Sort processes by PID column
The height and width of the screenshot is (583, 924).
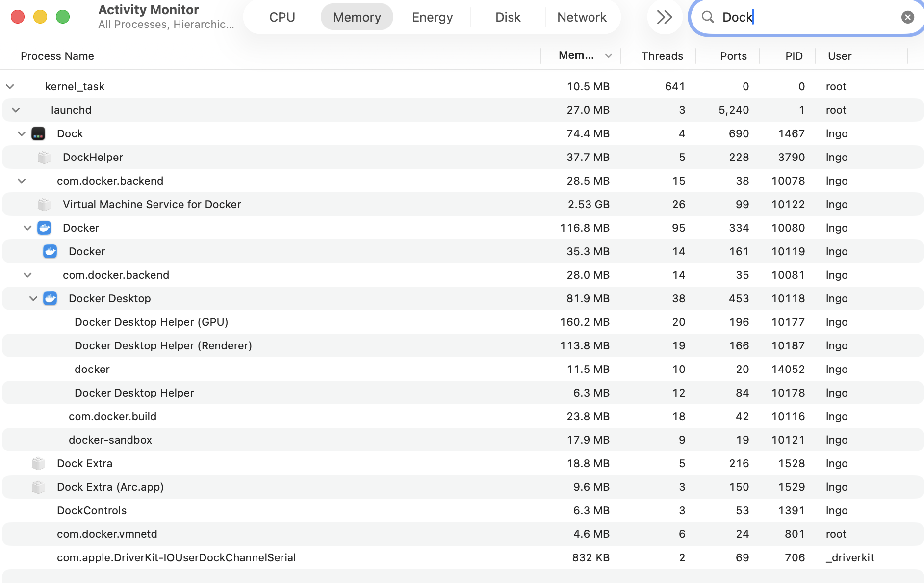tap(794, 56)
